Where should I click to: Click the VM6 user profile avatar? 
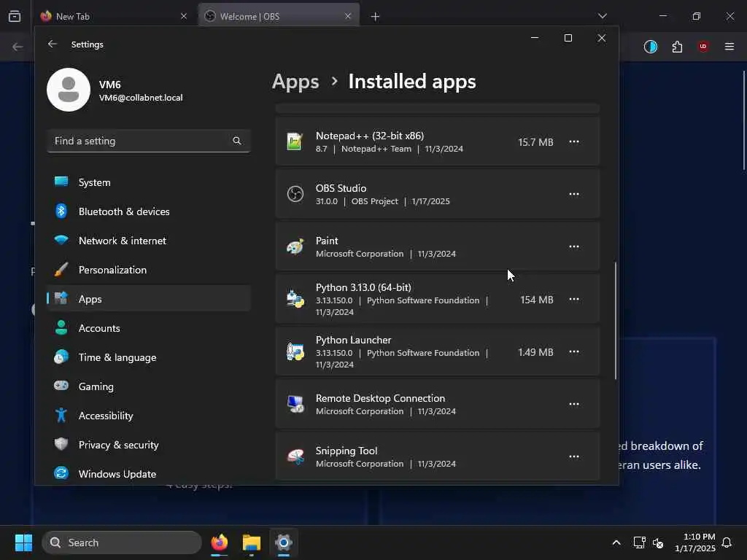[x=69, y=90]
